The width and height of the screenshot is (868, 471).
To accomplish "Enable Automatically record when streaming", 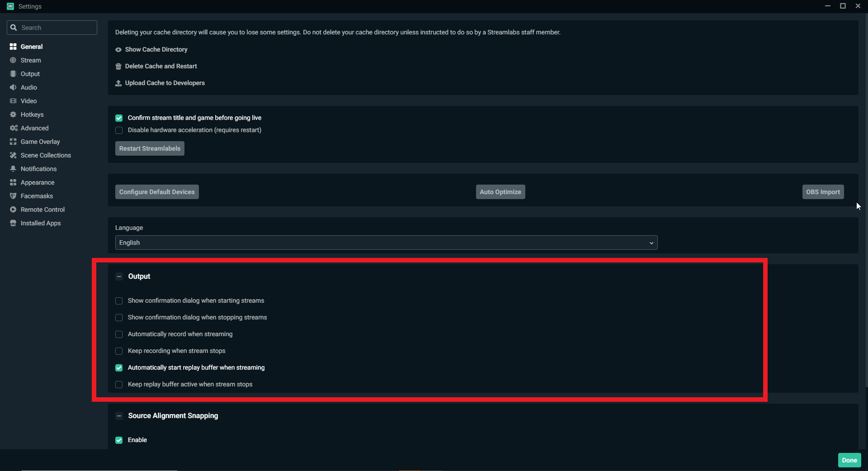I will [x=119, y=334].
